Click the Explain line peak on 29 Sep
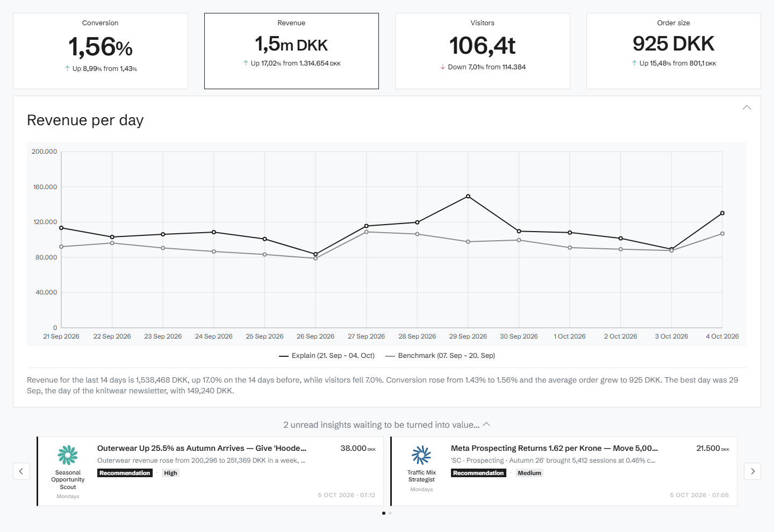This screenshot has height=532, width=774. pyautogui.click(x=468, y=196)
